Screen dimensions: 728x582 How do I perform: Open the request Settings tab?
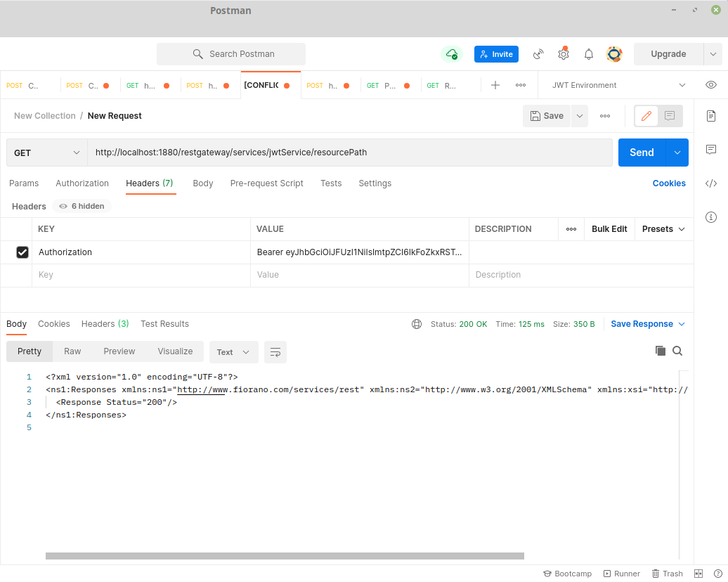[x=375, y=183]
